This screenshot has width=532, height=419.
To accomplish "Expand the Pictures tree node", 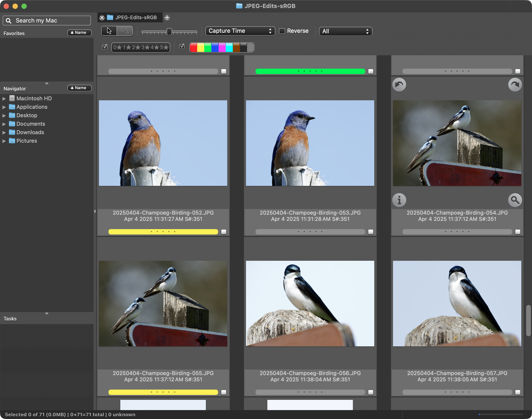I will click(4, 141).
